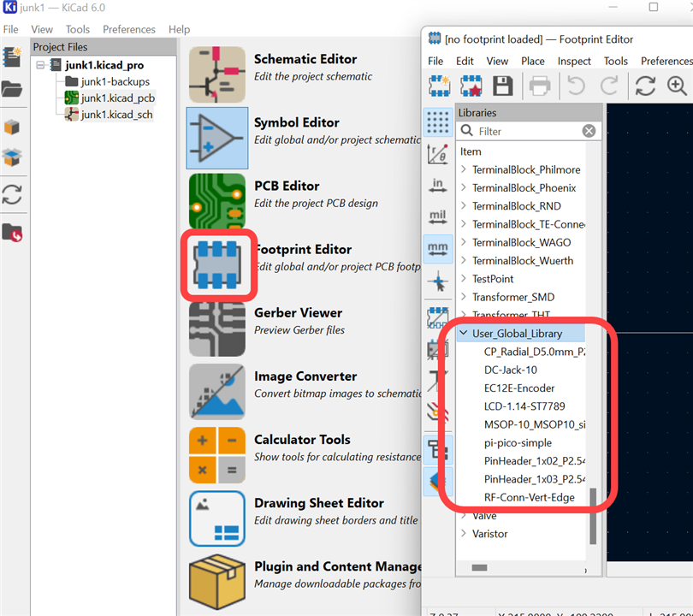Open the Image Converter icon
This screenshot has height=616, width=693.
coord(217,392)
